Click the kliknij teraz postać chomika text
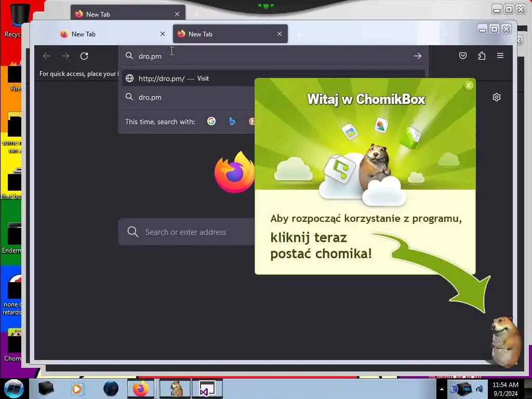The width and height of the screenshot is (532, 399). pos(321,246)
